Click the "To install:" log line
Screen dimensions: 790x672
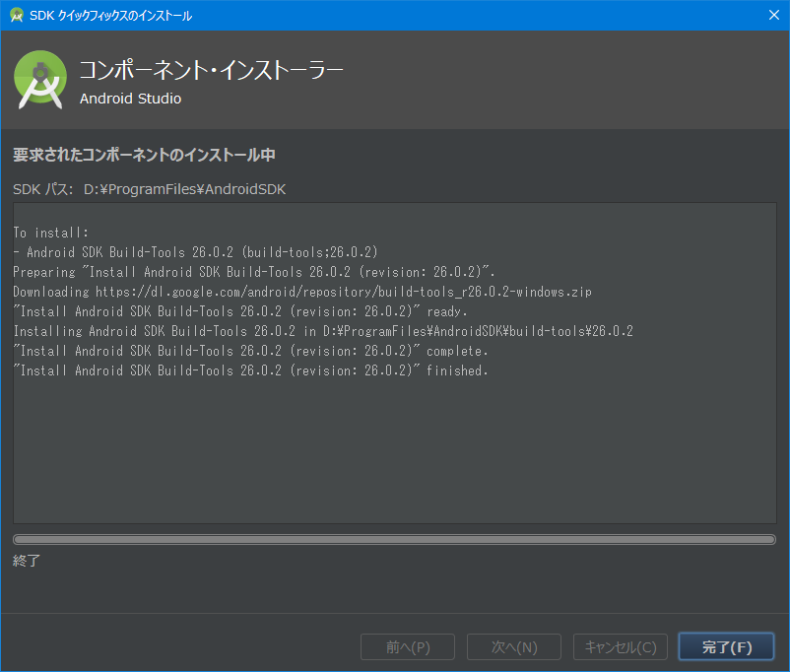pos(51,233)
